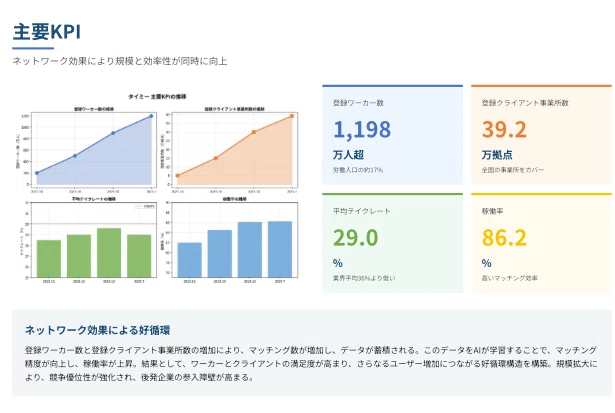Click the "%" sign under 29.0
615x413 pixels.
338,263
